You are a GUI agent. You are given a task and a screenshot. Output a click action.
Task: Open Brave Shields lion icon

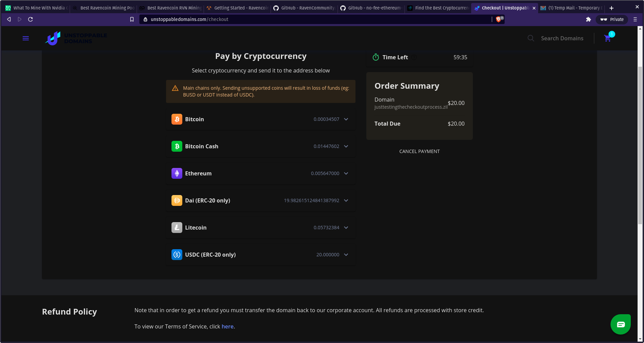coord(499,19)
